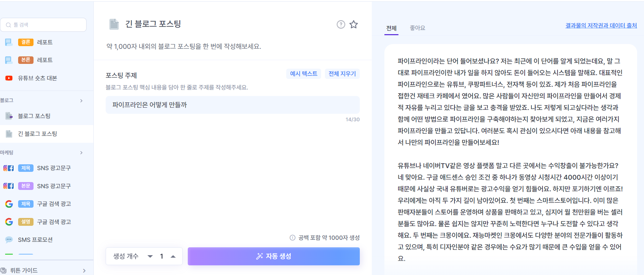
Task: Click the YouTube icon for 유튜브 숏츠 대본
Action: coord(9,78)
